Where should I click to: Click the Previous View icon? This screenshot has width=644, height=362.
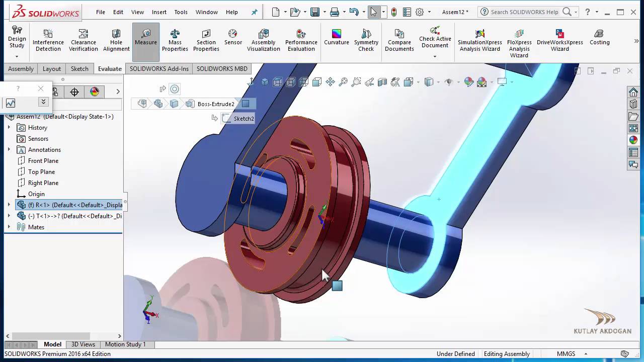(x=369, y=82)
